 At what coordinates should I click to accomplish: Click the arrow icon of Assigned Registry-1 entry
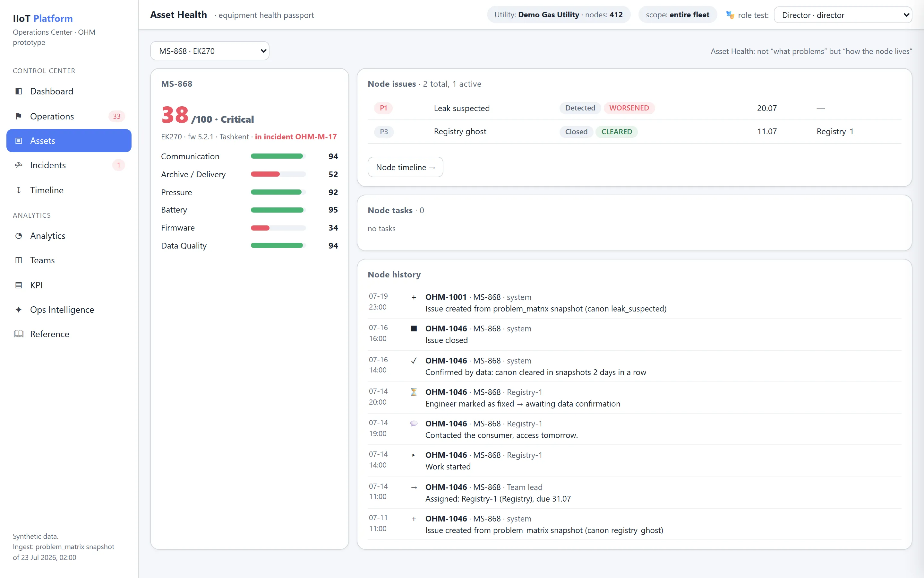[x=414, y=487]
